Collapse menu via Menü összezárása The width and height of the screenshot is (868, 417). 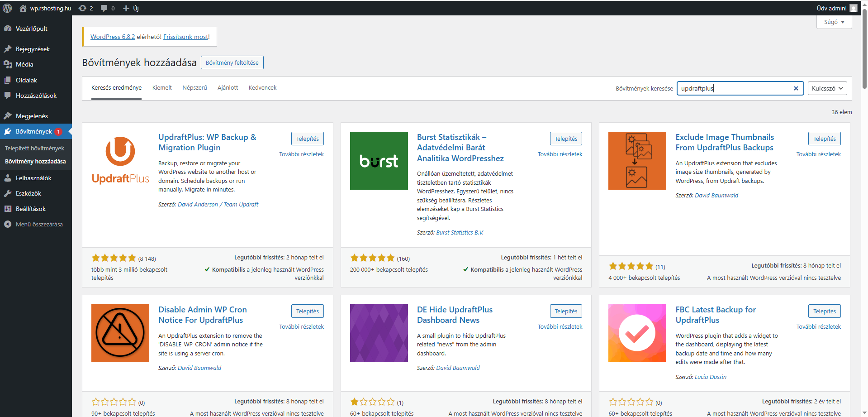(7, 224)
